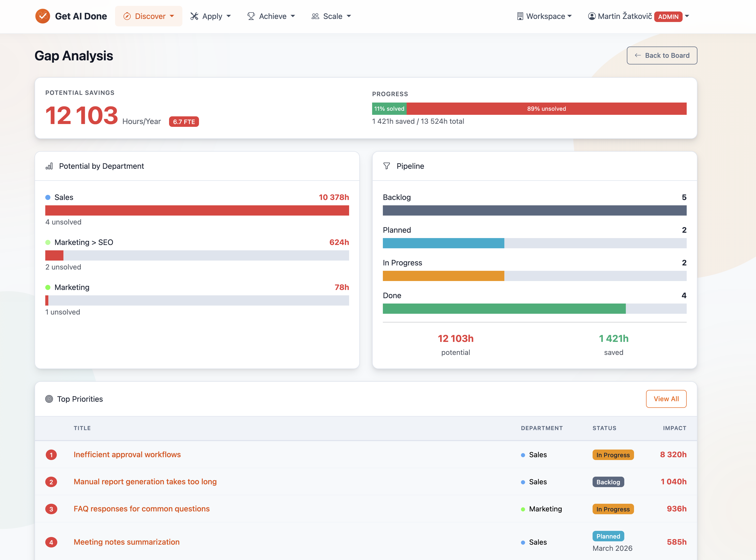Click the Top Priorities target icon
This screenshot has height=560, width=756.
[x=49, y=399]
